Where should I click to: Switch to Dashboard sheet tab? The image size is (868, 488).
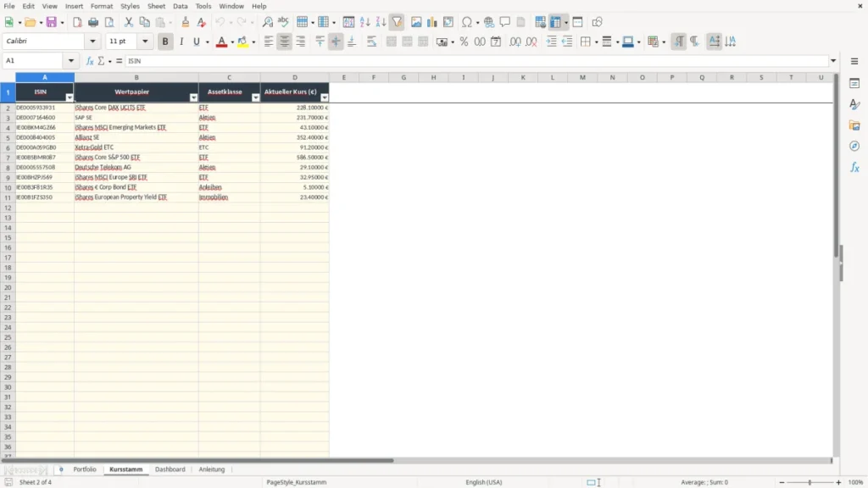tap(170, 469)
